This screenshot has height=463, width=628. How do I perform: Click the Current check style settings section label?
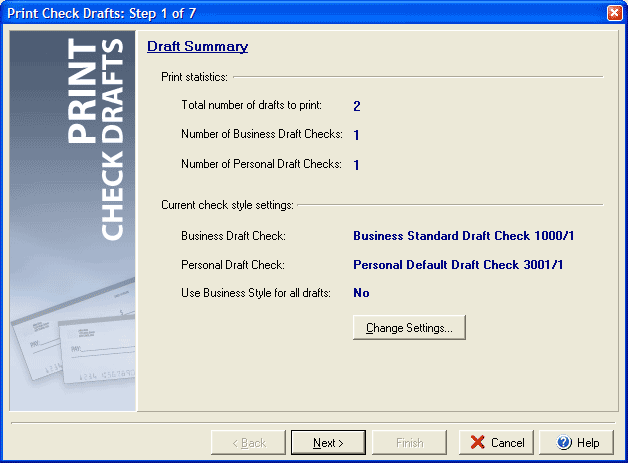tap(227, 205)
